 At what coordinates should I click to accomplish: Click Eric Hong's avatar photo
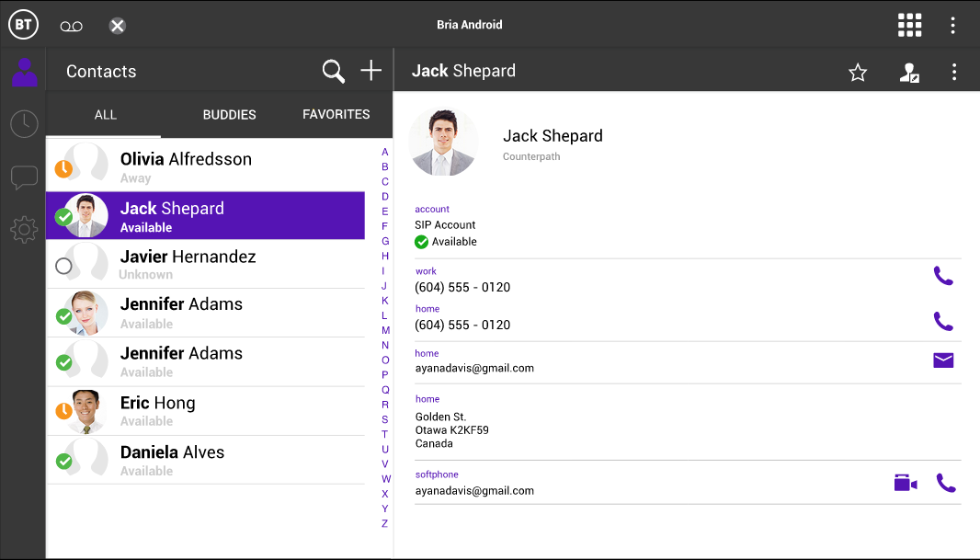tap(86, 411)
